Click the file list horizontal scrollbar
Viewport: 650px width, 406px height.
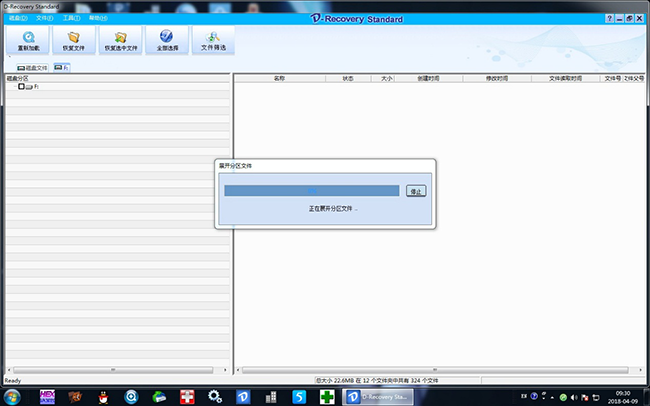click(435, 370)
